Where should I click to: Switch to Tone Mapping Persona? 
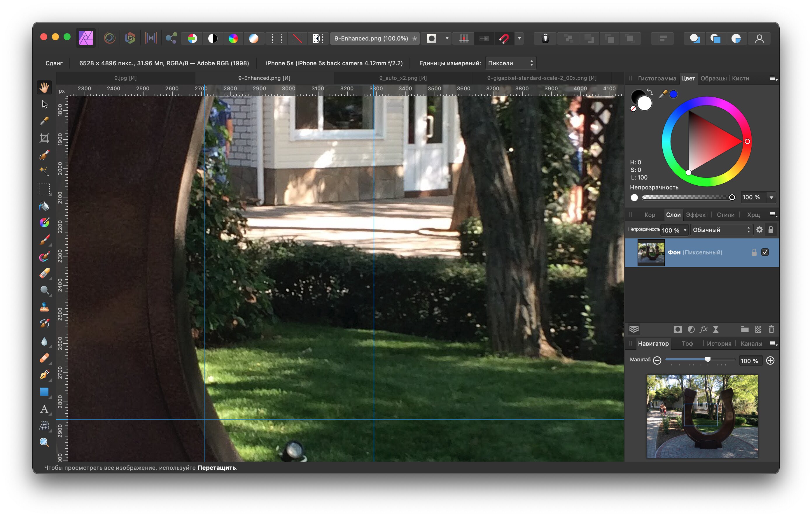point(151,38)
